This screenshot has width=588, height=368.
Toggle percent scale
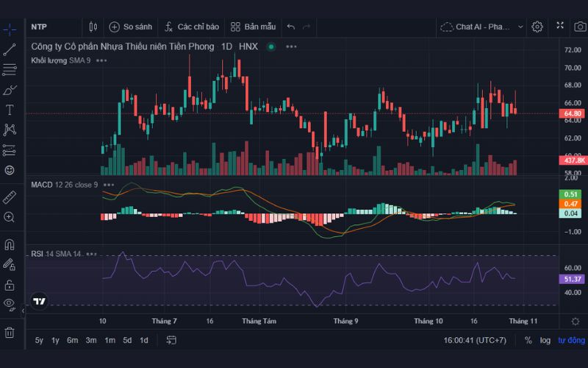pyautogui.click(x=528, y=340)
